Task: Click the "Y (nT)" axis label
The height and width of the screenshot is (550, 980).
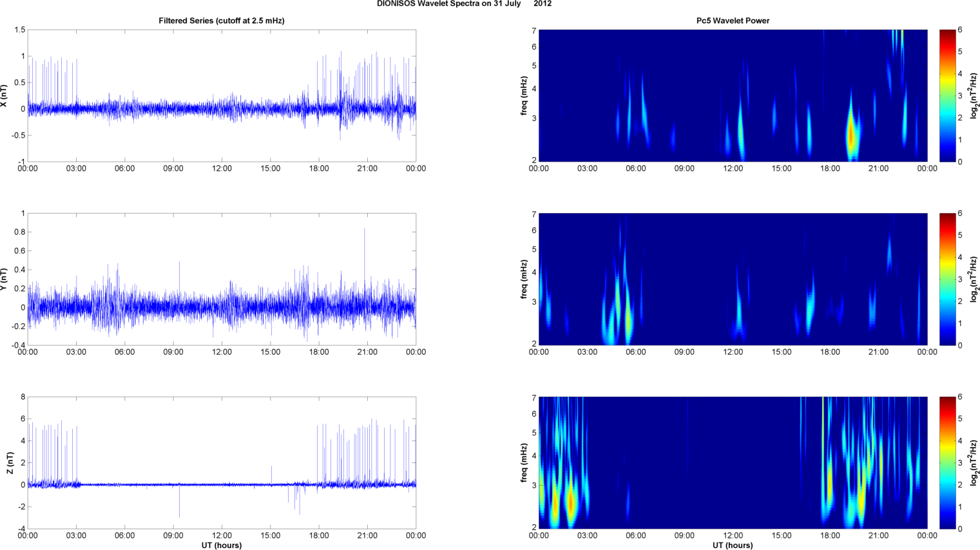Action: click(5, 280)
